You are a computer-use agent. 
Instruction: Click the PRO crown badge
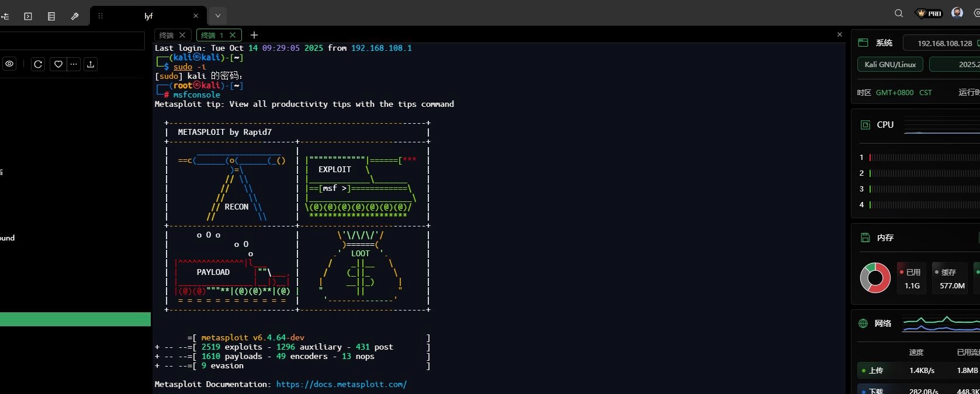(930, 13)
